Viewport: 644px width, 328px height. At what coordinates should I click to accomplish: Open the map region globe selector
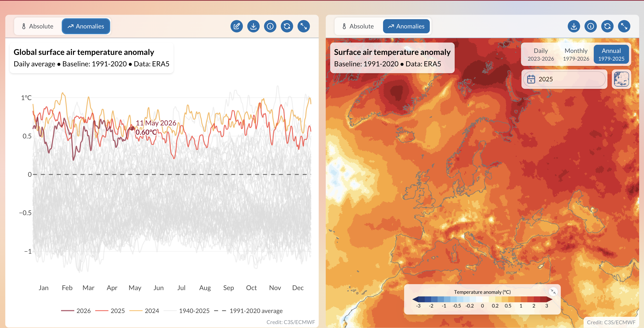tap(621, 79)
